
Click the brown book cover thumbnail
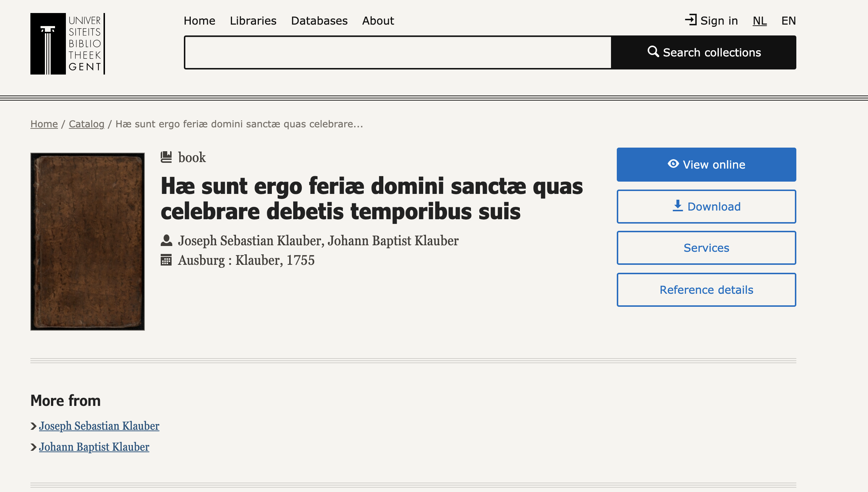pyautogui.click(x=88, y=241)
